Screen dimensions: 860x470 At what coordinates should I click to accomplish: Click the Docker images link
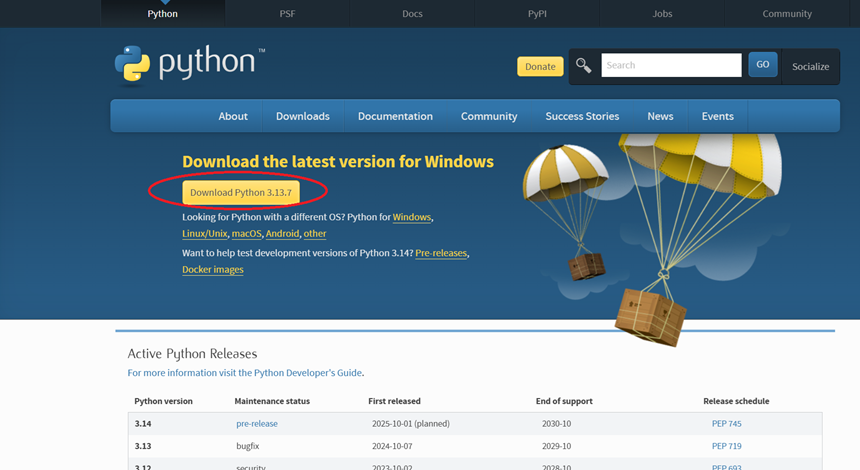pos(212,269)
